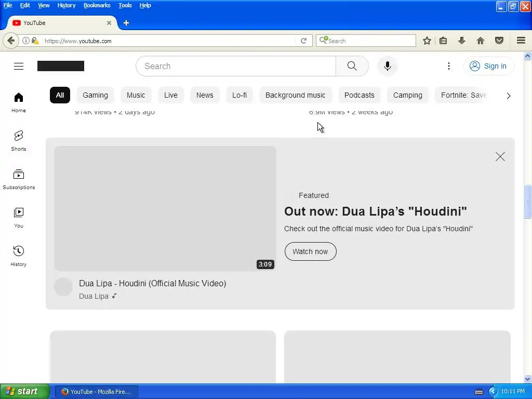Open History from the sidebar
Screen dimensions: 532x399
19,256
